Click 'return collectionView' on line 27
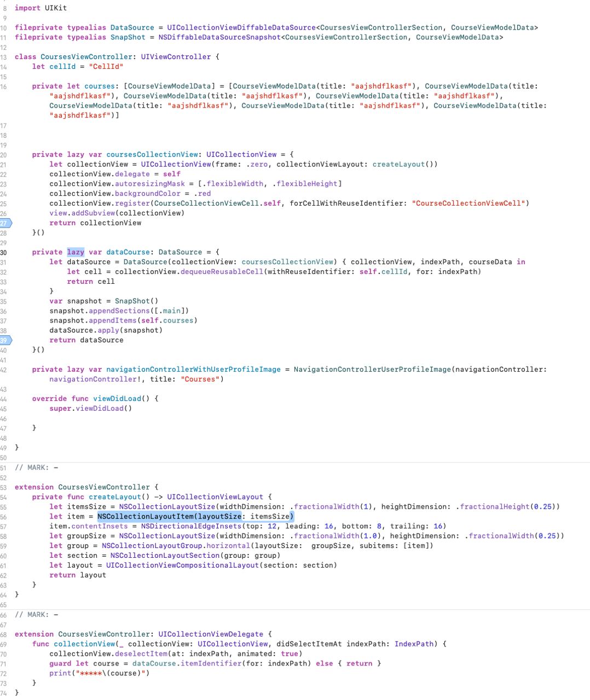 point(95,223)
